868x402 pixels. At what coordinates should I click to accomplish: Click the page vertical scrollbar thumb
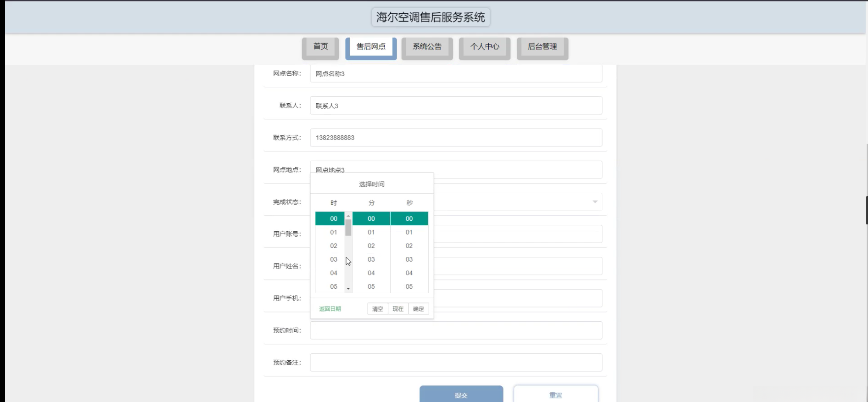coord(867,210)
